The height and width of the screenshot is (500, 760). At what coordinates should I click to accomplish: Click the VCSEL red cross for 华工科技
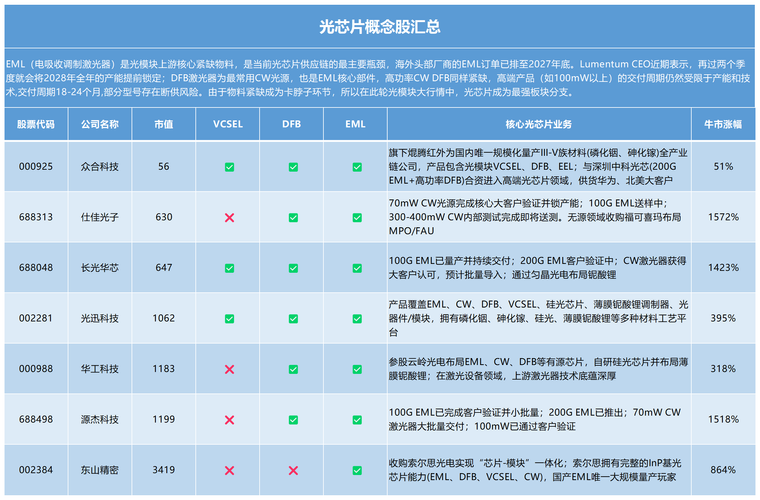tap(229, 369)
